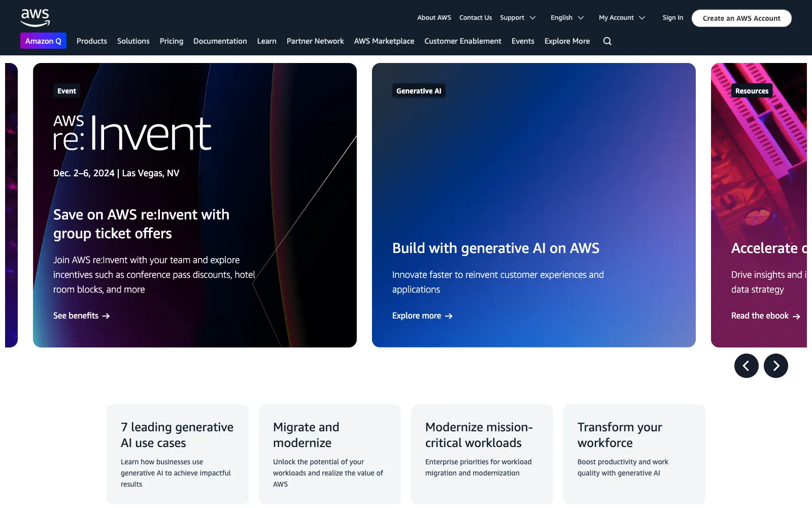Viewport: 812px width, 508px height.
Task: Click 'Enterprise priorities for workload migration' text
Action: pos(479,467)
